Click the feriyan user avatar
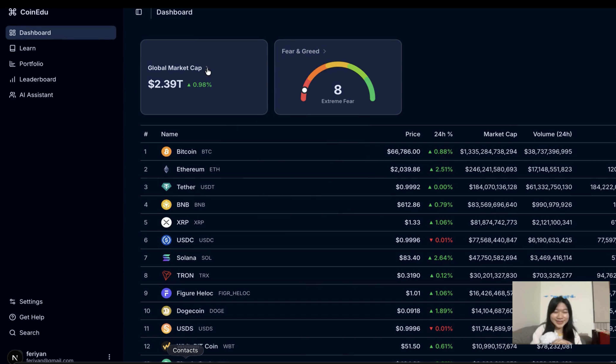The image size is (616, 364). (x=15, y=357)
